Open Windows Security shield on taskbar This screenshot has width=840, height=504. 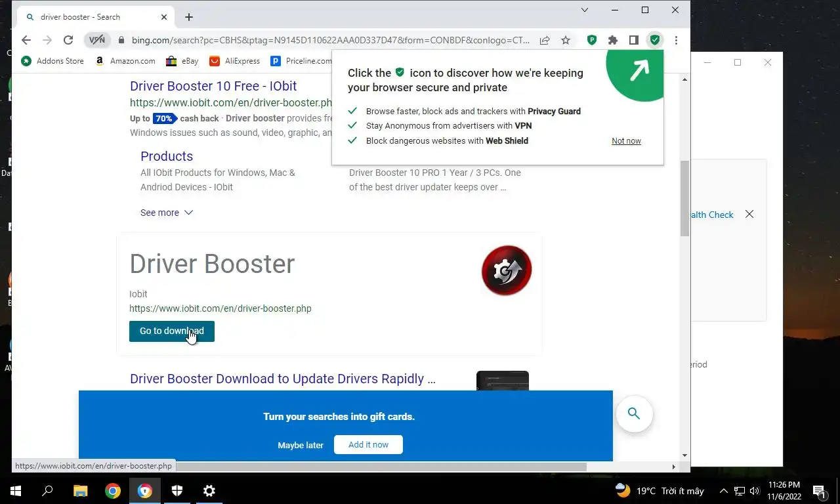coord(177,490)
